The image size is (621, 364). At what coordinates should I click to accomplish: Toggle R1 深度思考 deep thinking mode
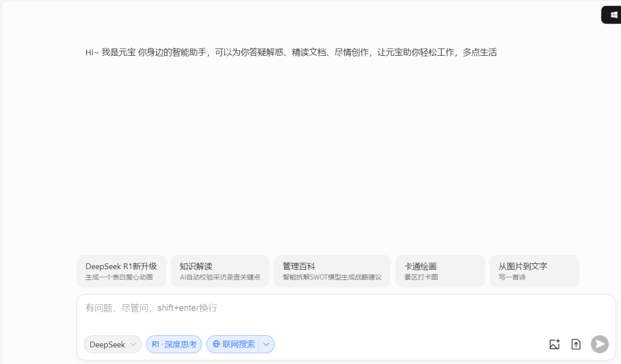174,344
